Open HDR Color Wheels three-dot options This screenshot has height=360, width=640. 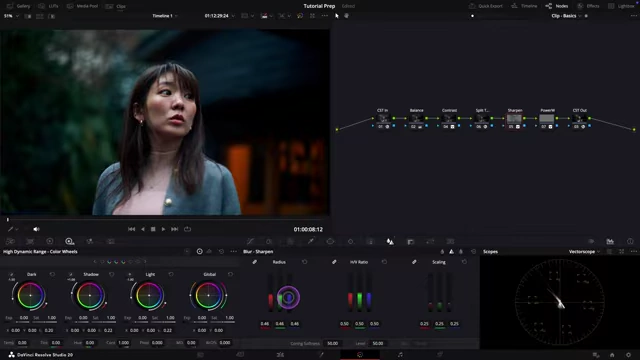click(233, 252)
